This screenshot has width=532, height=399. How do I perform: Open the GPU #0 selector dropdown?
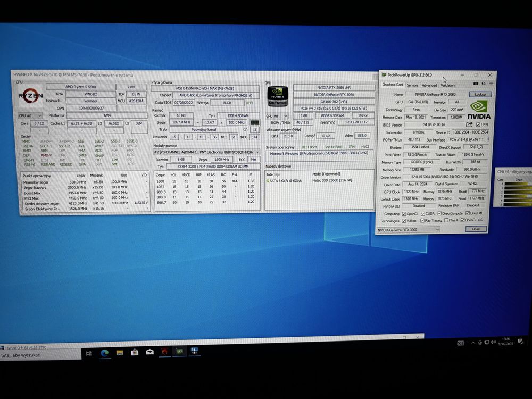[x=277, y=115]
